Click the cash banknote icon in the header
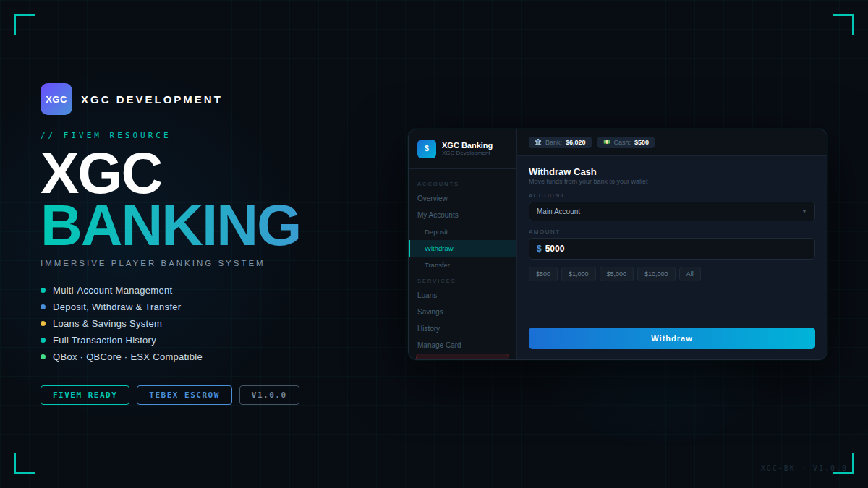The height and width of the screenshot is (488, 868). pos(607,142)
